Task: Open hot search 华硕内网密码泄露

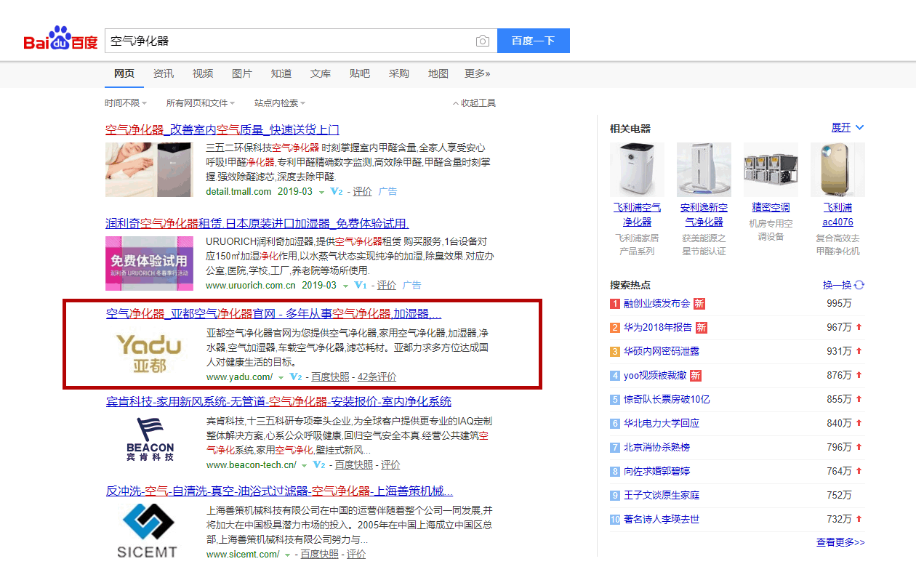Action: [662, 352]
